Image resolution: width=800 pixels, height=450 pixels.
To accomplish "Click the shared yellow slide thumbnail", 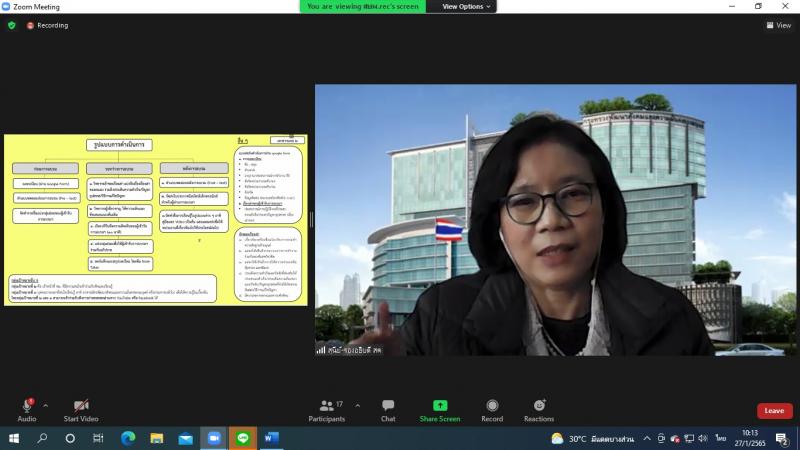I will coord(156,220).
